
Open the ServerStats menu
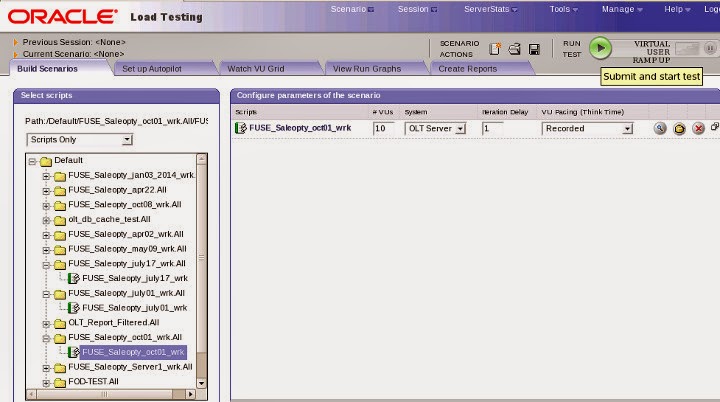click(x=490, y=9)
